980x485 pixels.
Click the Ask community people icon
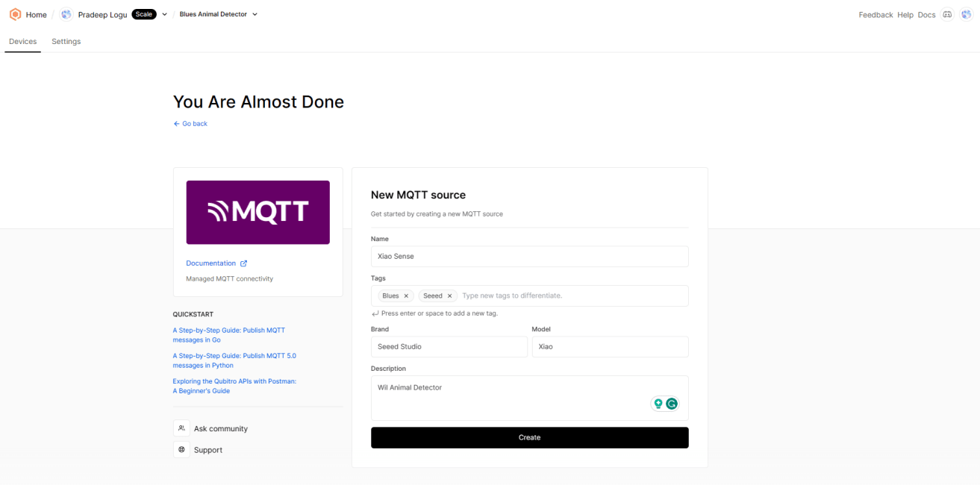(181, 428)
